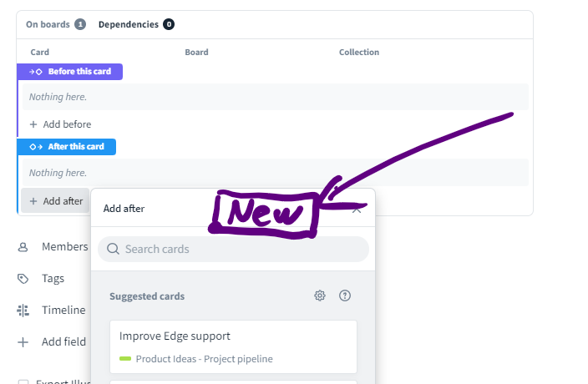
Task: Click the Tags label icon
Action: pos(23,279)
